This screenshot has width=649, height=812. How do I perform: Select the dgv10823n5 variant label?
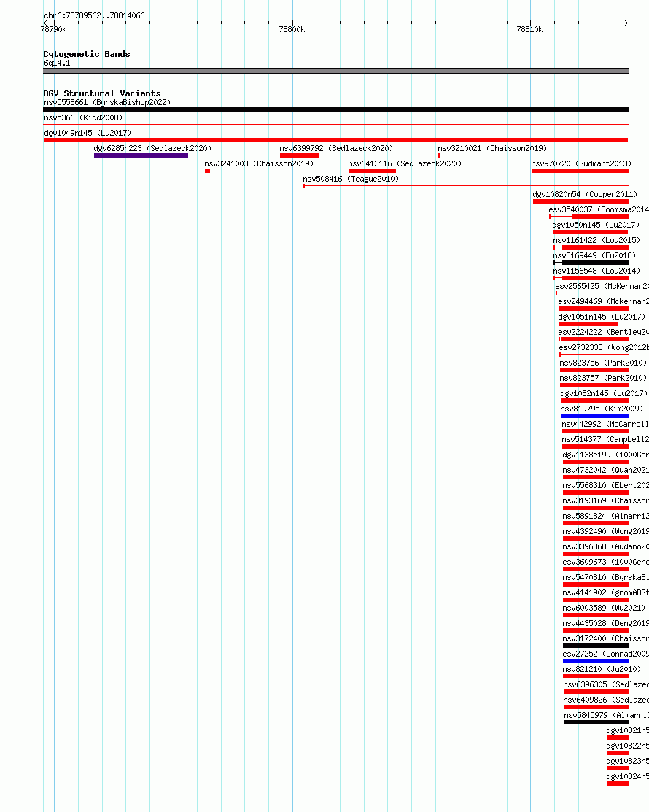click(627, 761)
